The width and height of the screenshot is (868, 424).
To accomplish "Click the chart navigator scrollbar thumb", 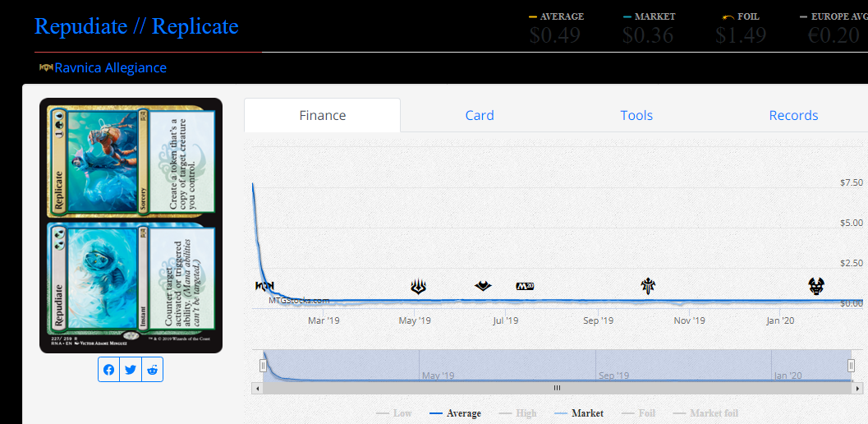I will click(x=558, y=388).
